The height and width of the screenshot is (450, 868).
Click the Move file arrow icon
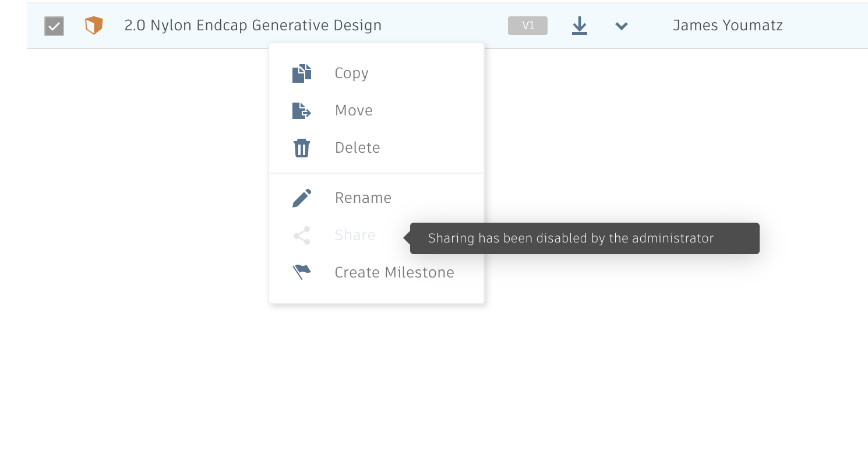(302, 111)
